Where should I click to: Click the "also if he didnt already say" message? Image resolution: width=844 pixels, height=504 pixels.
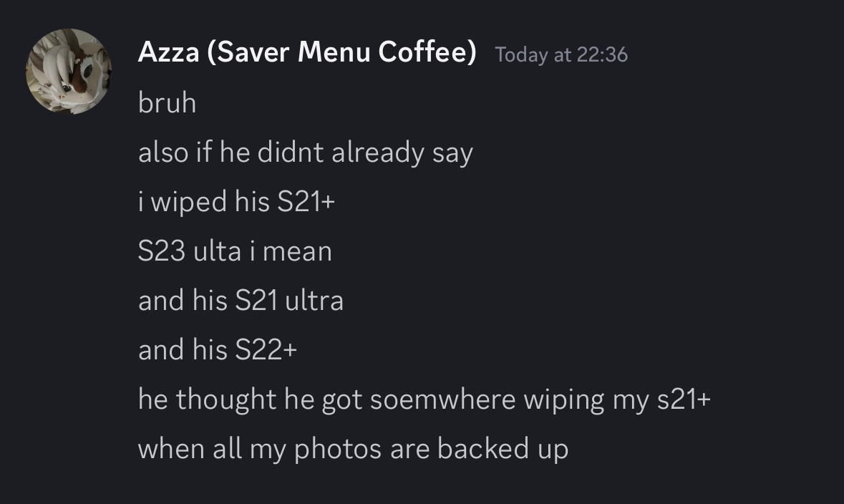tap(305, 152)
